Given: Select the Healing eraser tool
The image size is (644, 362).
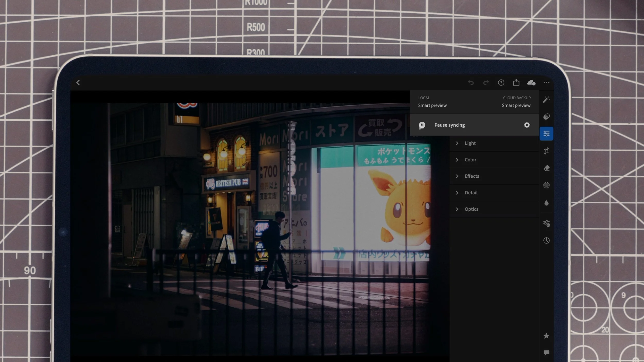Looking at the screenshot, I should coord(546,168).
